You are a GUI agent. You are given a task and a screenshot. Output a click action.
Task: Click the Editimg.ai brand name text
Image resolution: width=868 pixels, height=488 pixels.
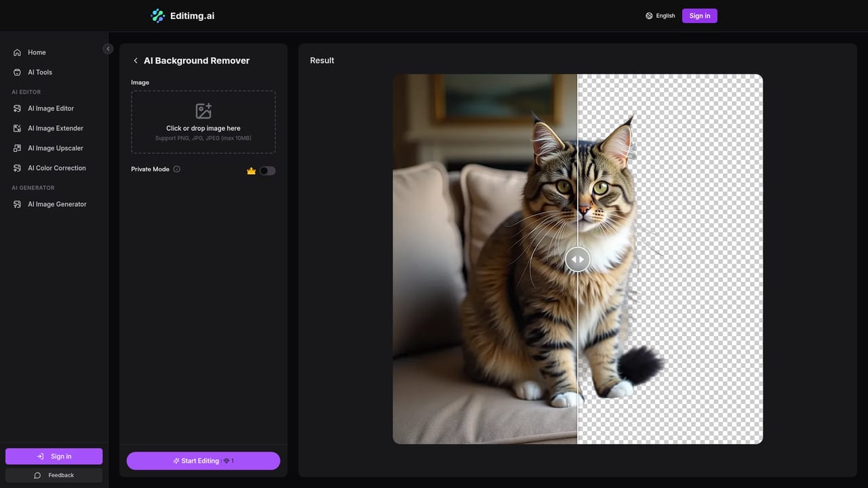193,16
